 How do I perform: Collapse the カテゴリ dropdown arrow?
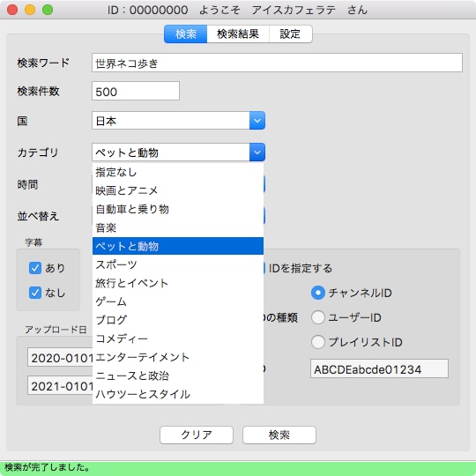tap(257, 152)
